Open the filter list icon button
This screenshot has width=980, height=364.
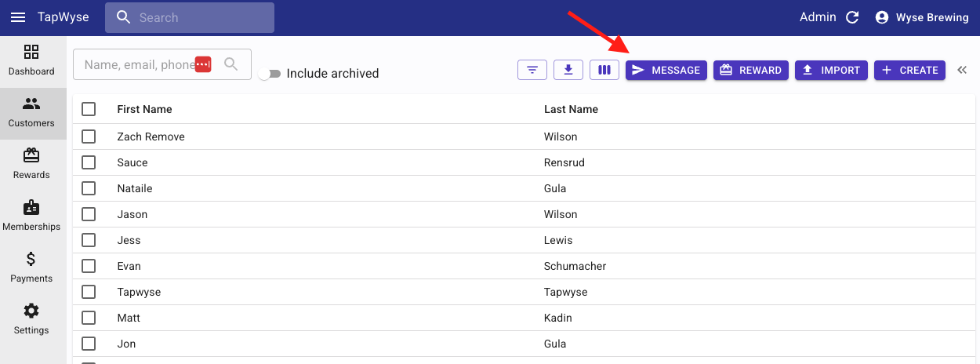tap(532, 70)
